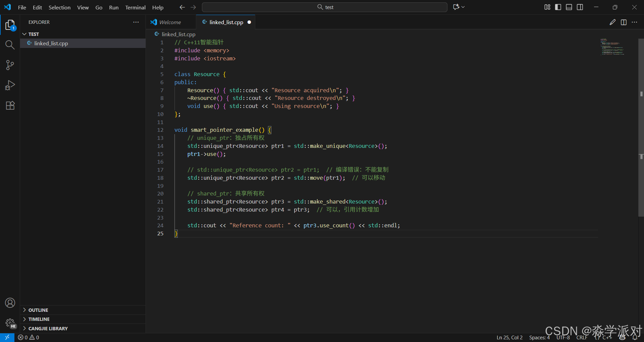Open the Explorer panel's more actions (ellipsis)
Viewport: 644px width, 342px height.
click(x=136, y=22)
